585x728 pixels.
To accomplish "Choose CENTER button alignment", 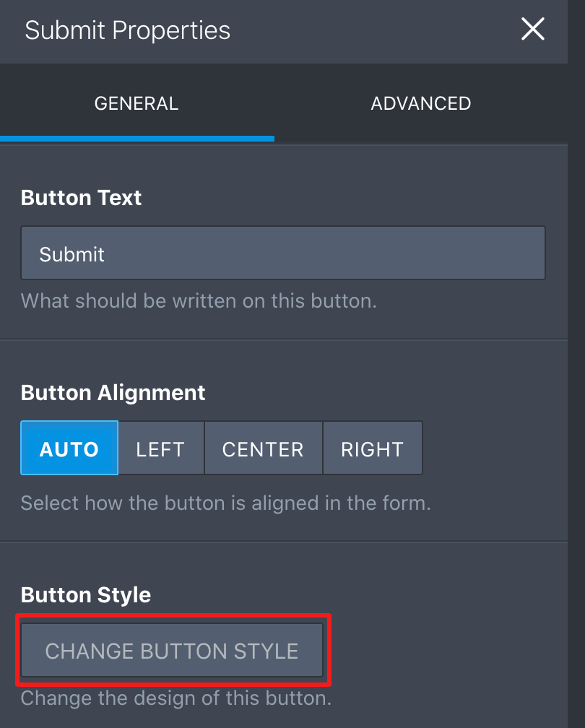I will coord(263,448).
